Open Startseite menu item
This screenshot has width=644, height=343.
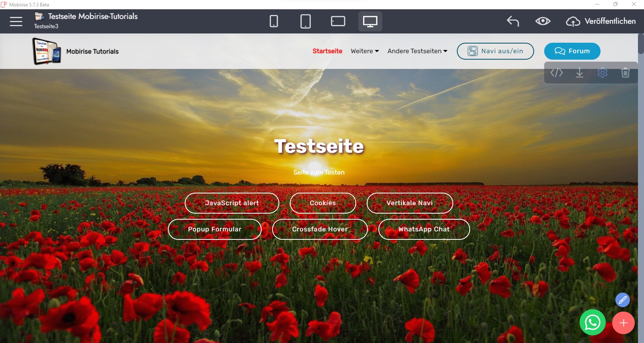click(327, 51)
